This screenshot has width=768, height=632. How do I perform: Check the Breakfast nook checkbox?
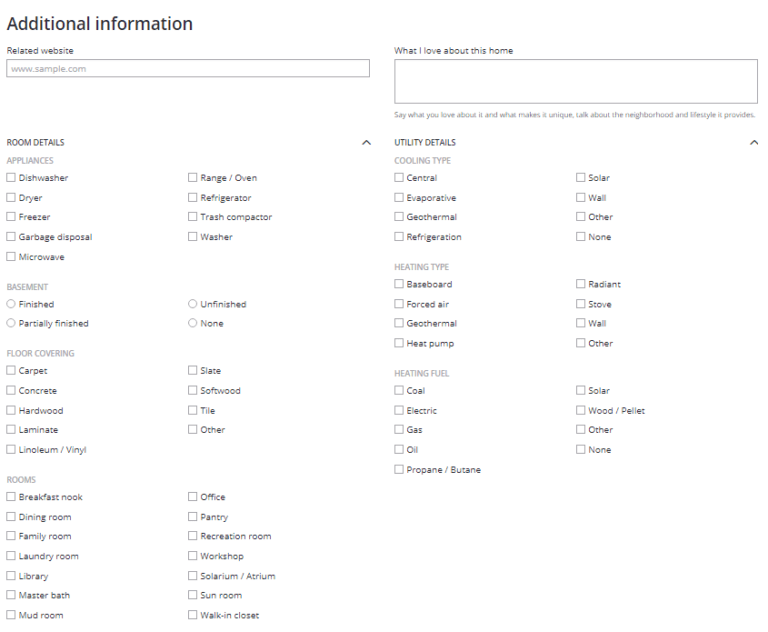coord(11,497)
